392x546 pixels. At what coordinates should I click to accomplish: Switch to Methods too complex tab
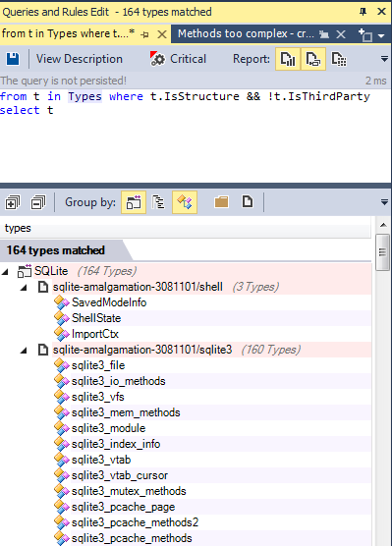[x=246, y=33]
